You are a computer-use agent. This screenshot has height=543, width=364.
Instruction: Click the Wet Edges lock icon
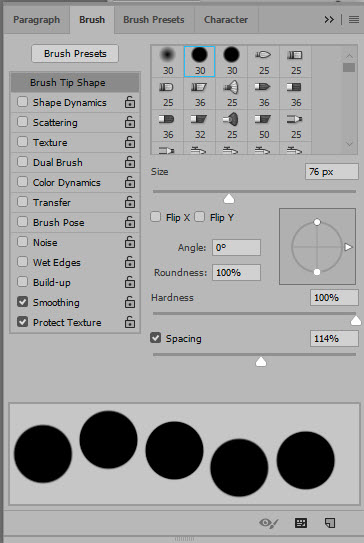click(x=130, y=262)
